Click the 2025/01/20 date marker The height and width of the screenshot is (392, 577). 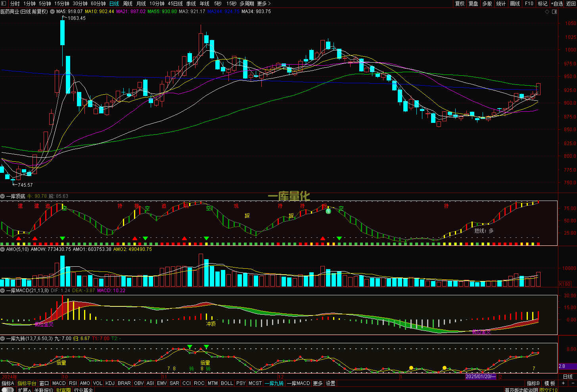tap(481, 377)
